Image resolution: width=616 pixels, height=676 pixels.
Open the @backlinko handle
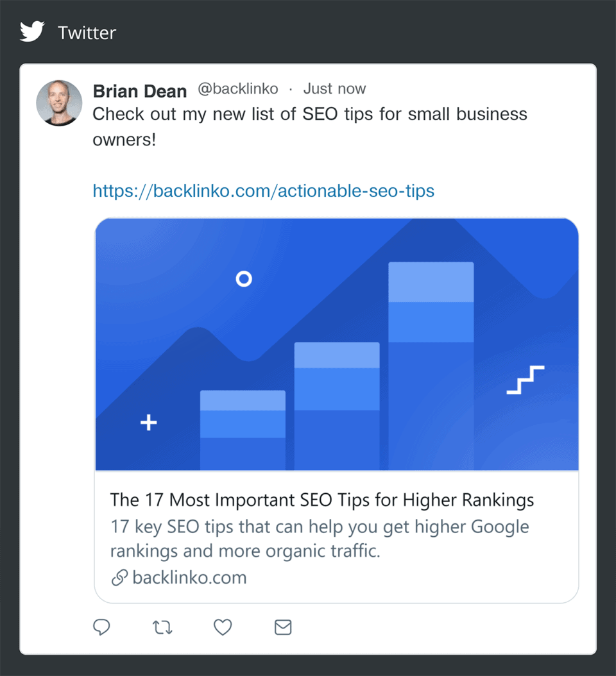tap(238, 89)
